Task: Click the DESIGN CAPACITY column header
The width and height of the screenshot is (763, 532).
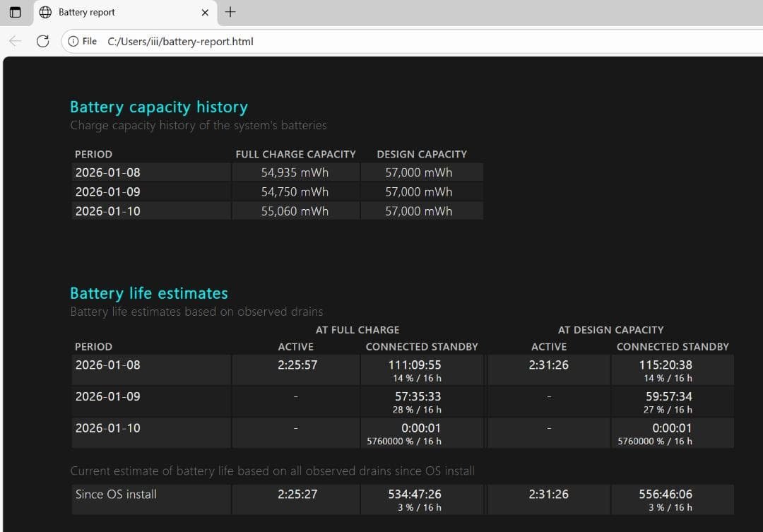Action: pos(422,154)
